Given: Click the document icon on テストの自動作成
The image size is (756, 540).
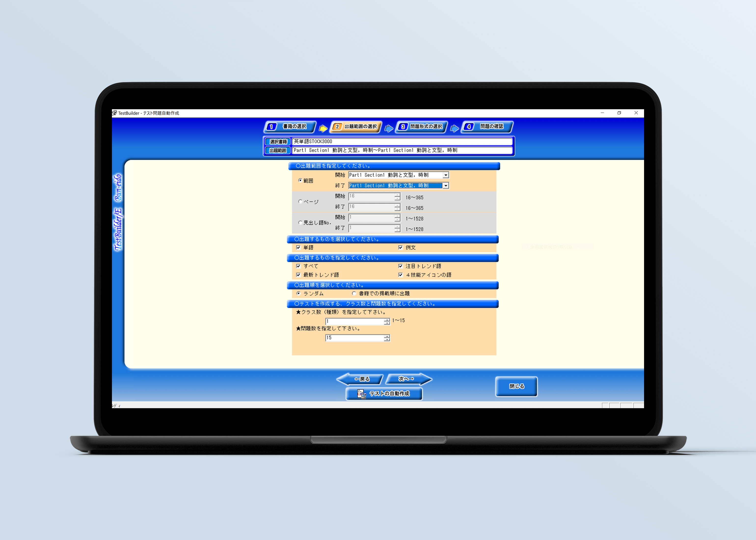Looking at the screenshot, I should click(x=361, y=394).
